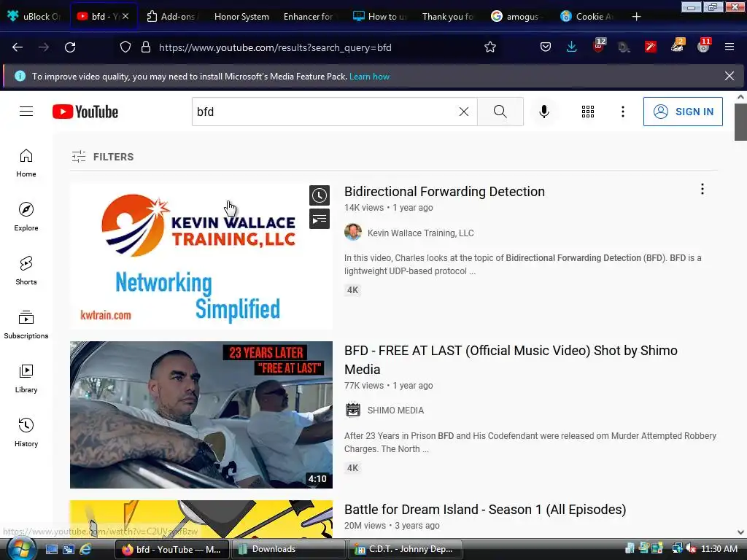Open the Subscriptions sidebar section
The image size is (747, 560).
26,324
